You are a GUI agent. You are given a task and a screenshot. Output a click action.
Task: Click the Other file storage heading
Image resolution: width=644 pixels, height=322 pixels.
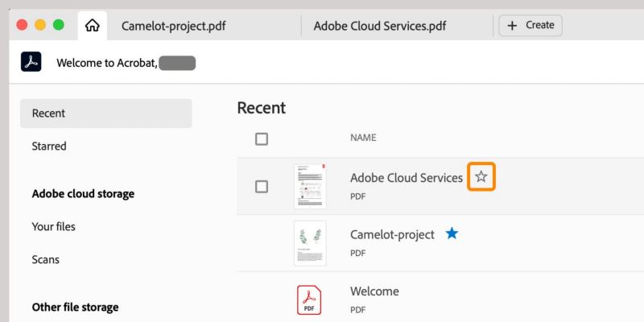(75, 308)
